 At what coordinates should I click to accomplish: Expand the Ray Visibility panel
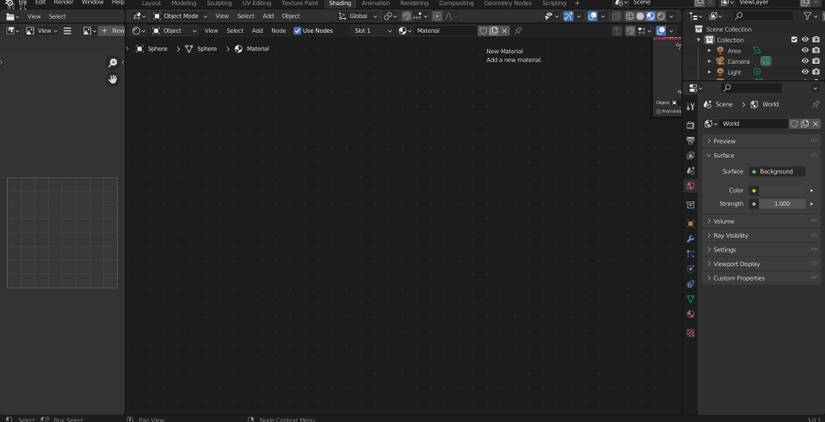pos(761,235)
